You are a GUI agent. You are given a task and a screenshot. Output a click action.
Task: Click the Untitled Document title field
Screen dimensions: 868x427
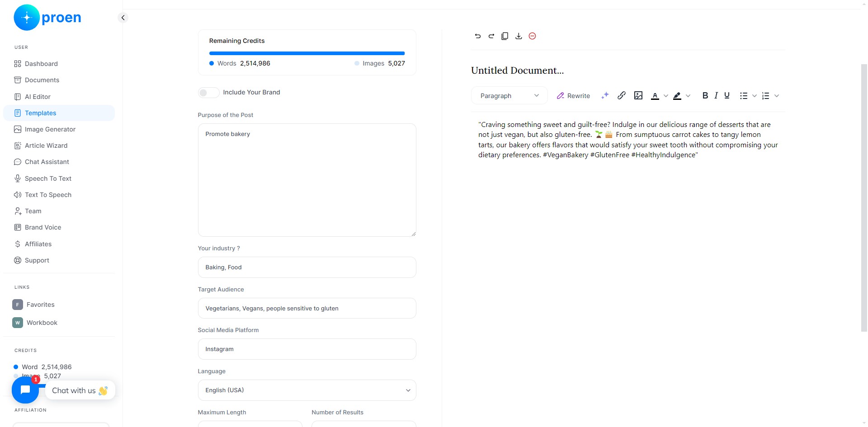point(518,70)
